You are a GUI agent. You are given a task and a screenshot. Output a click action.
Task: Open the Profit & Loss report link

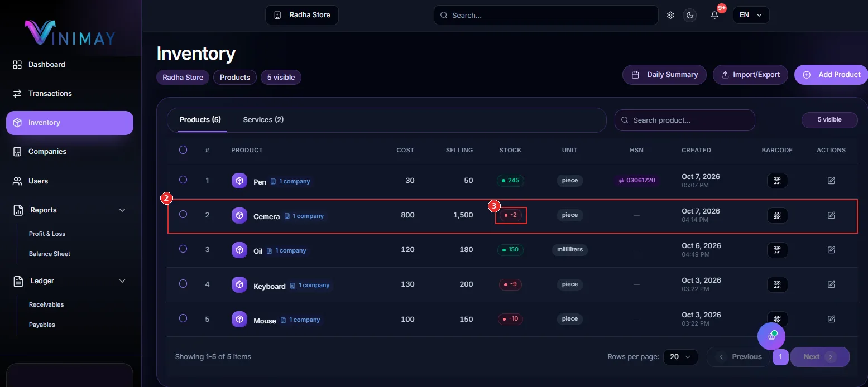coord(47,234)
